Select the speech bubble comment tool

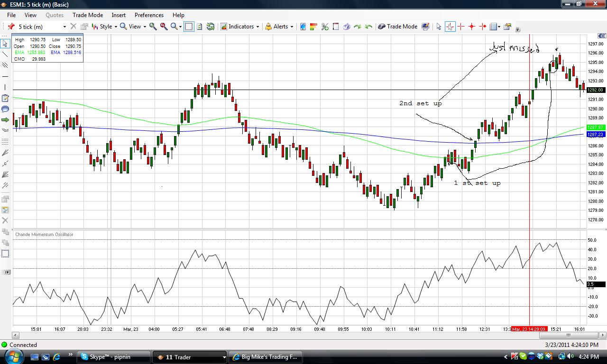(5, 109)
